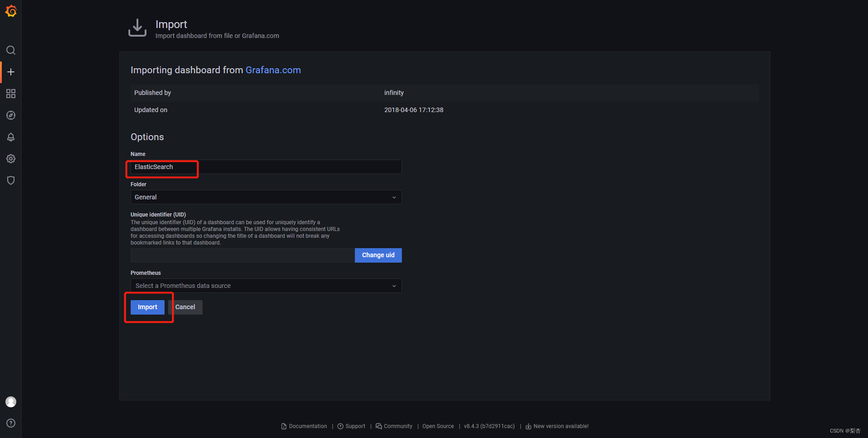The image size is (868, 438).
Task: Open the Server Admin shield icon
Action: pos(11,180)
